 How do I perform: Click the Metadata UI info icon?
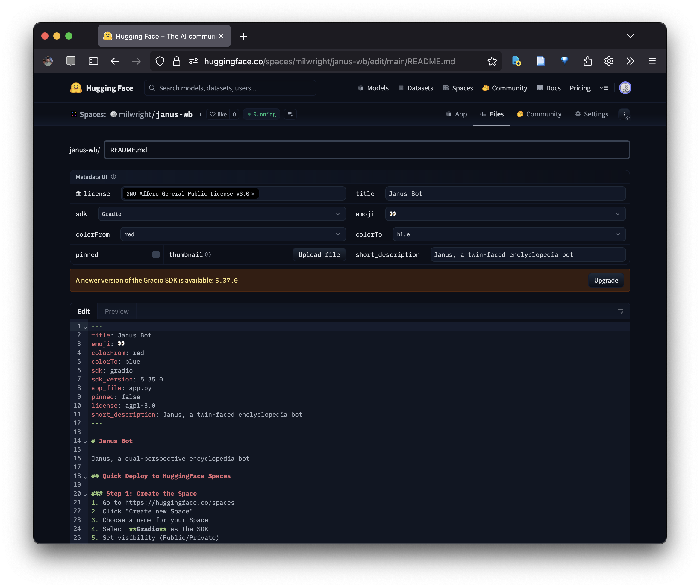113,177
